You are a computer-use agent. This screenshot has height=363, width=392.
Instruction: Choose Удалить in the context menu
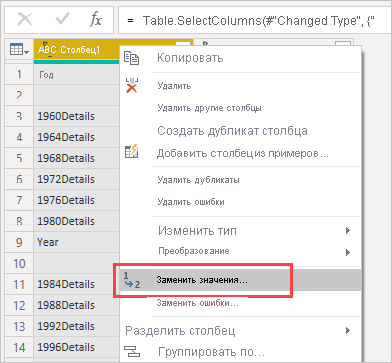(174, 86)
